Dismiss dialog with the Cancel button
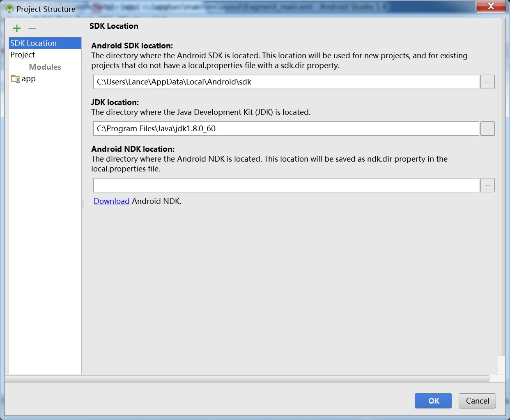This screenshot has height=420, width=510. pyautogui.click(x=477, y=401)
